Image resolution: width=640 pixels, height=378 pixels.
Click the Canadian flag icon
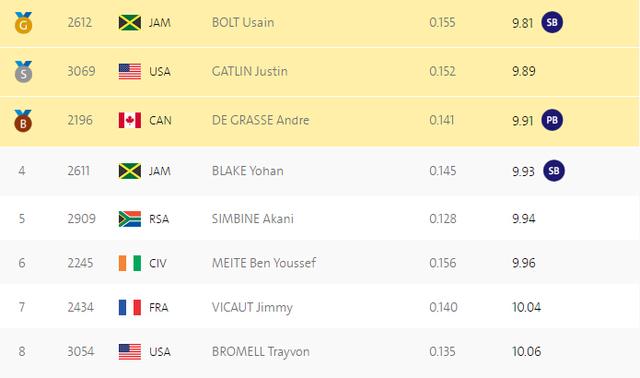pos(130,120)
